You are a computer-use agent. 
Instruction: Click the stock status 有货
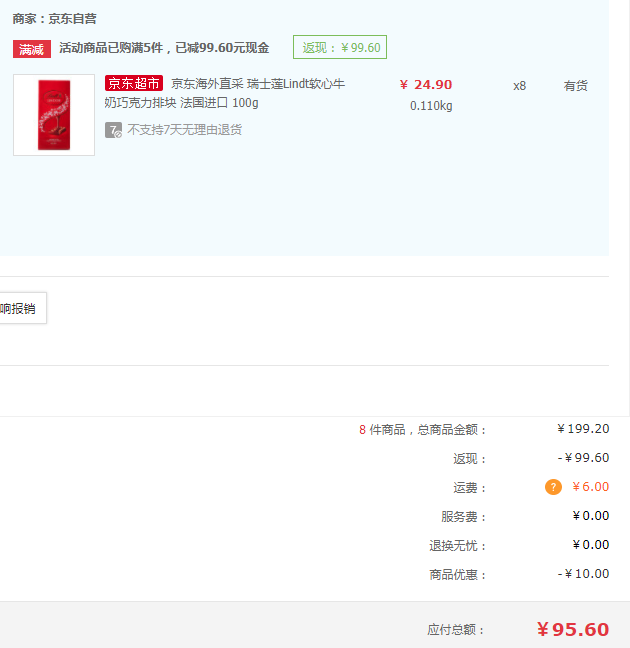click(x=575, y=86)
